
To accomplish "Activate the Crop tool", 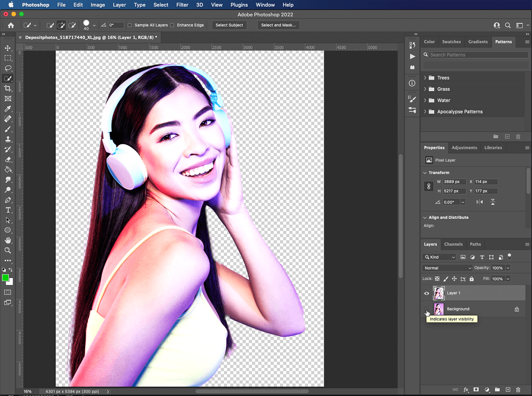I will [8, 88].
